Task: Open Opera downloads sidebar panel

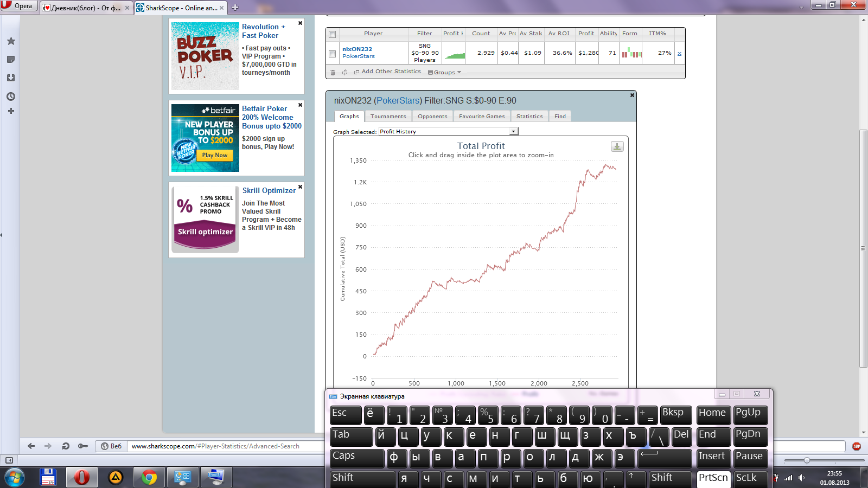Action: click(10, 78)
